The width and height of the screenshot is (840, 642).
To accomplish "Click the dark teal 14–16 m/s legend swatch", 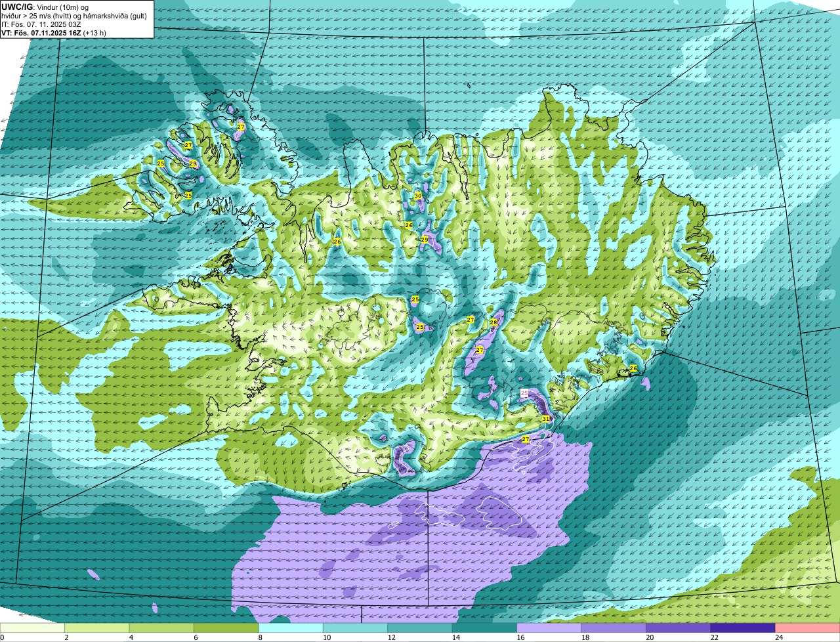I will coord(484,628).
